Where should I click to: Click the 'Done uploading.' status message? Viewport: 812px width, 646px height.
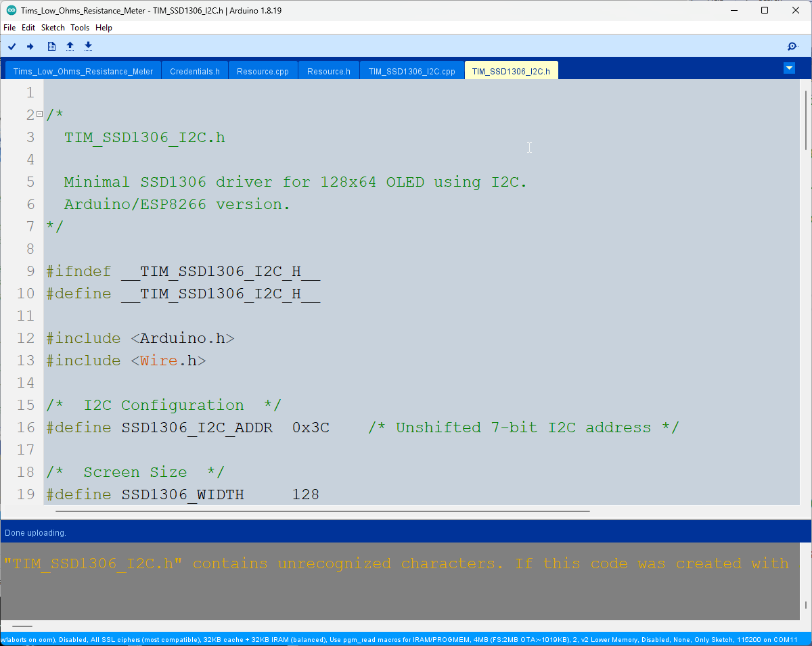[x=35, y=533]
